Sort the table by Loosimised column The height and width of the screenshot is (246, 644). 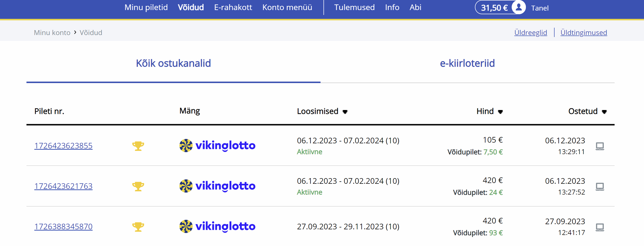[x=322, y=111]
